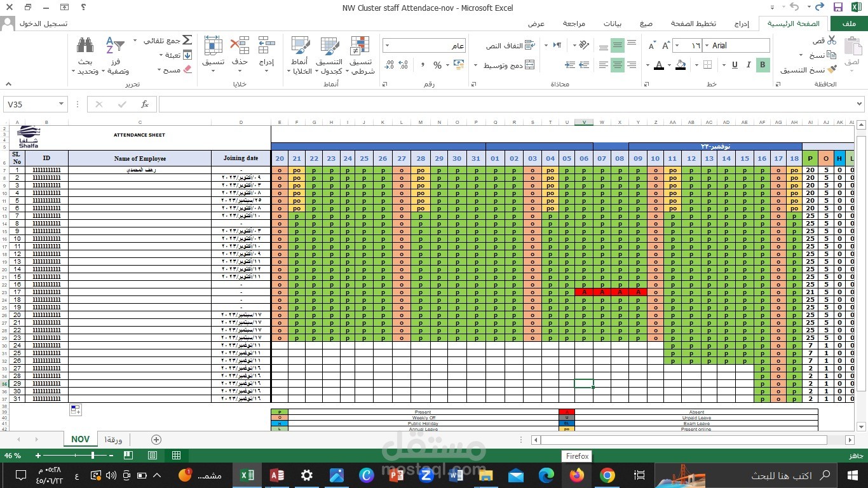The width and height of the screenshot is (868, 488).
Task: Click Sign in (تسجيل الدخول)
Action: pyautogui.click(x=43, y=24)
